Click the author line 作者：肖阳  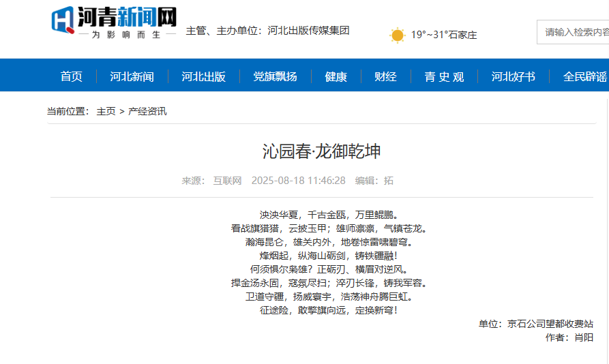pyautogui.click(x=569, y=337)
